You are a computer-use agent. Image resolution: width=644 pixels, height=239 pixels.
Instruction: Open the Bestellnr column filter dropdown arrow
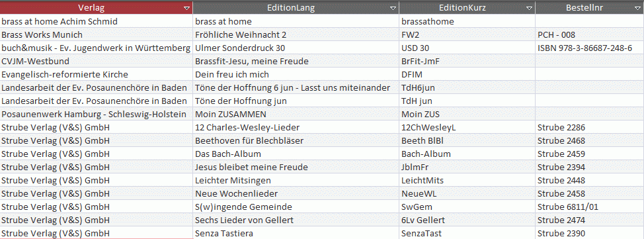click(638, 8)
